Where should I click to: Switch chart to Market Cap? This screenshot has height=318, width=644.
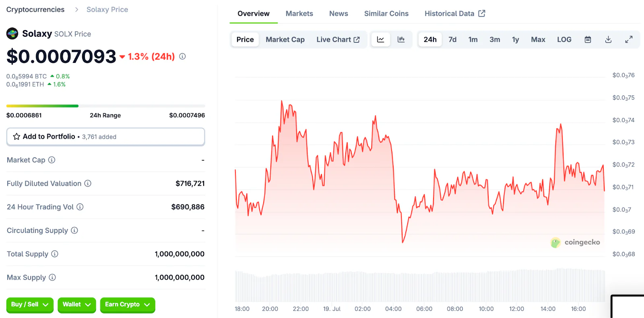[285, 39]
